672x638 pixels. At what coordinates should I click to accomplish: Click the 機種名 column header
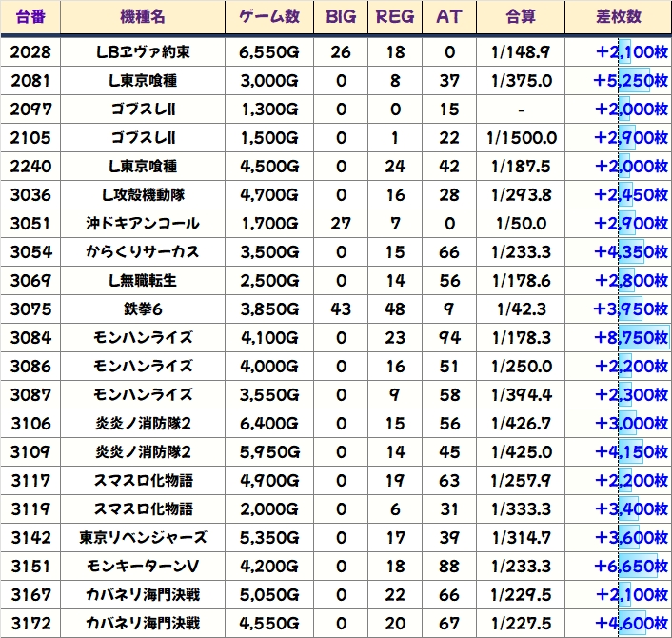143,17
